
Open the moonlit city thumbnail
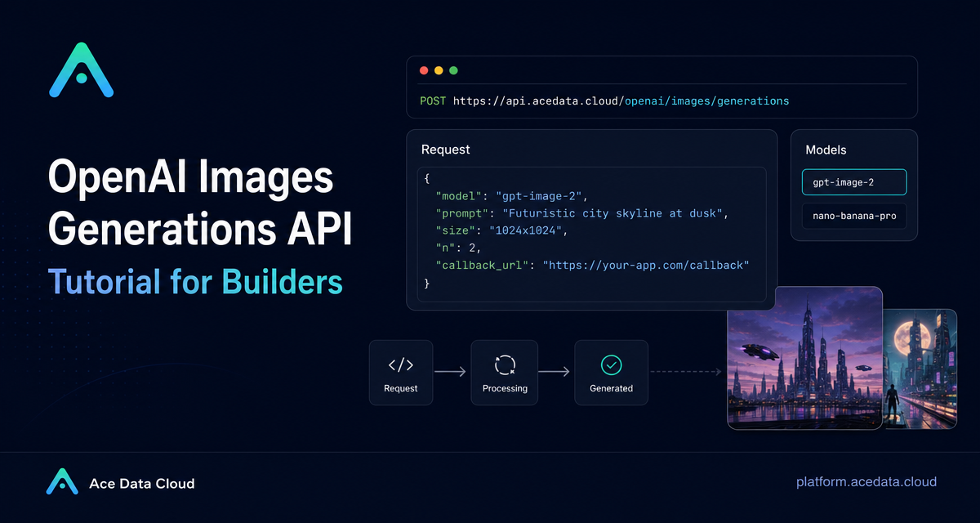click(920, 368)
